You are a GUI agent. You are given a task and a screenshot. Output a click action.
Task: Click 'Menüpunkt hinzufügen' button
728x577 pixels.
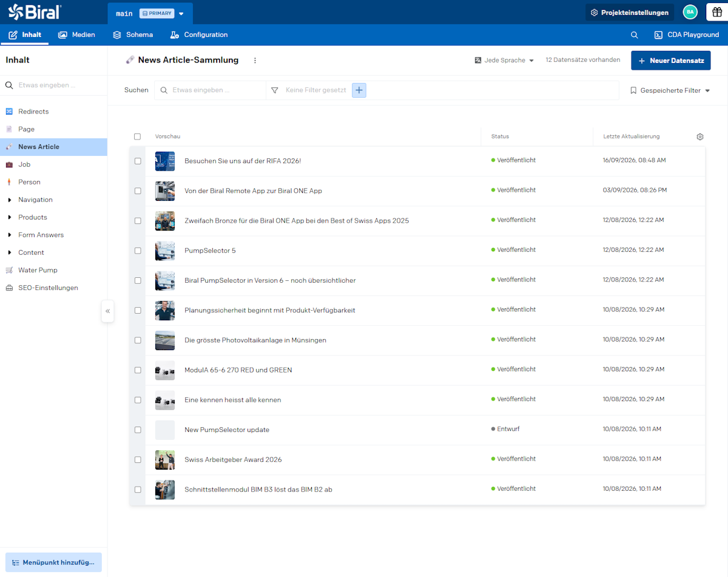(53, 562)
